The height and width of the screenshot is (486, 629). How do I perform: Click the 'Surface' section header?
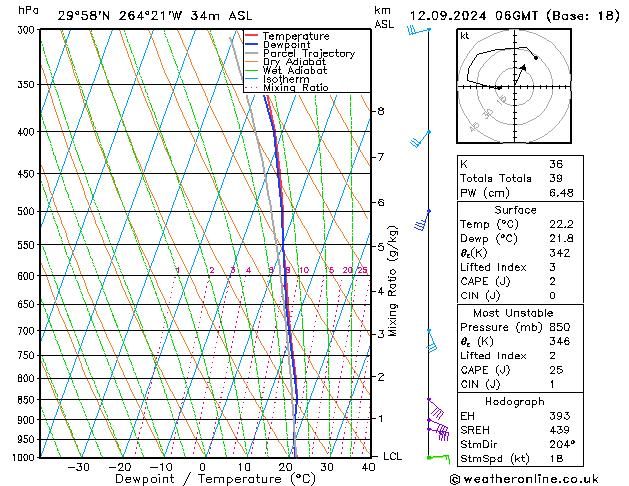(515, 210)
